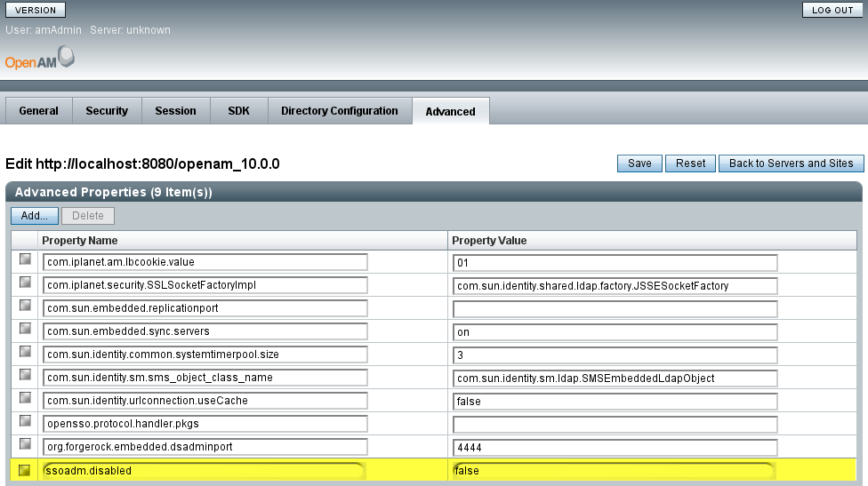Screen dimensions: 868x486
Task: Check the opensso.protocol.handler.pkgs checkbox
Action: pyautogui.click(x=25, y=421)
